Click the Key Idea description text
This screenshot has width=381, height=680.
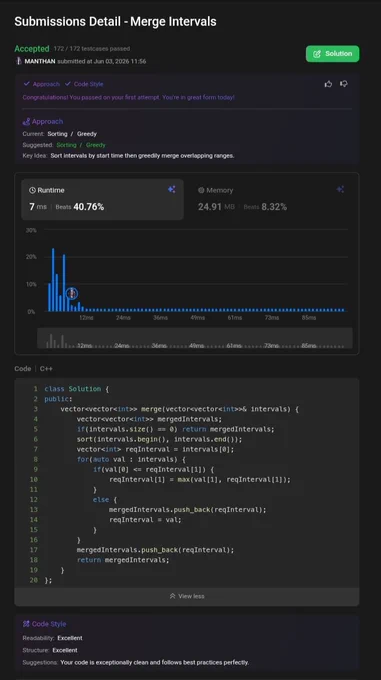[142, 155]
